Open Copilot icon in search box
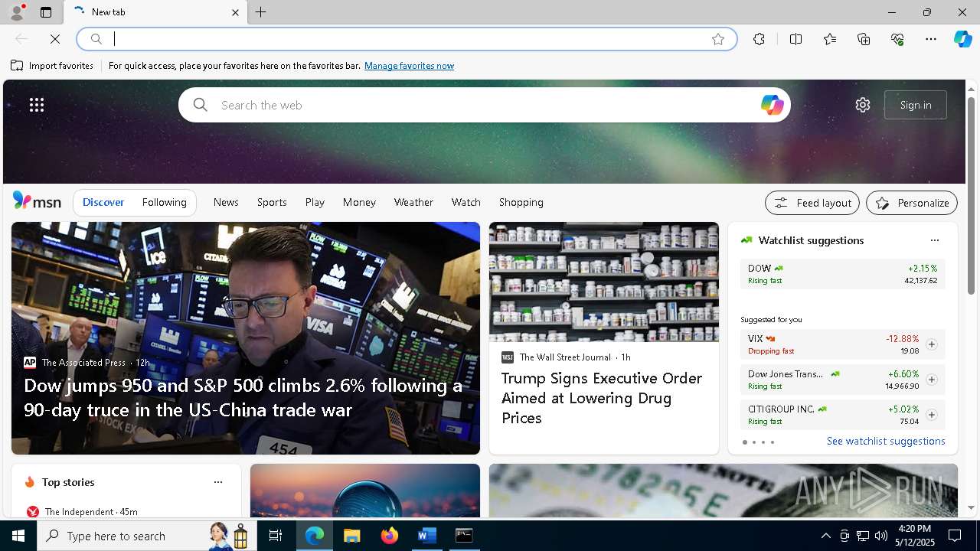This screenshot has height=551, width=980. point(772,105)
